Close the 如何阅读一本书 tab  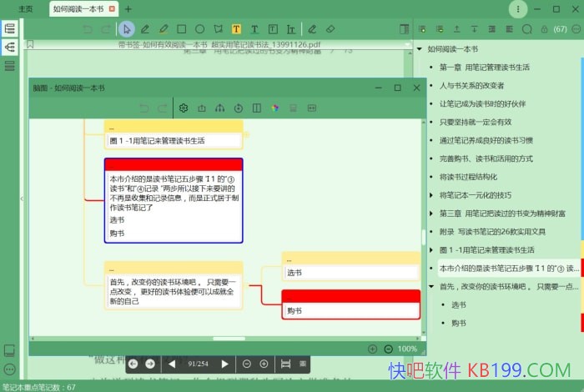pos(112,8)
